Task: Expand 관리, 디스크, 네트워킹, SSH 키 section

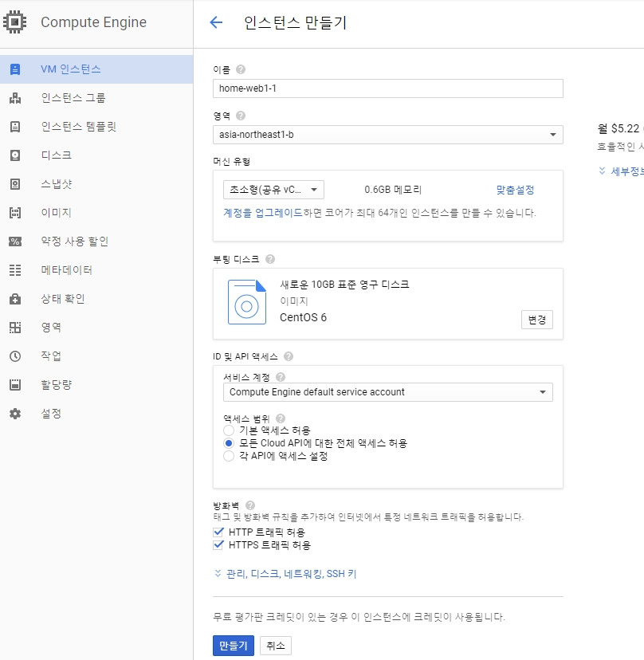Action: pos(286,574)
